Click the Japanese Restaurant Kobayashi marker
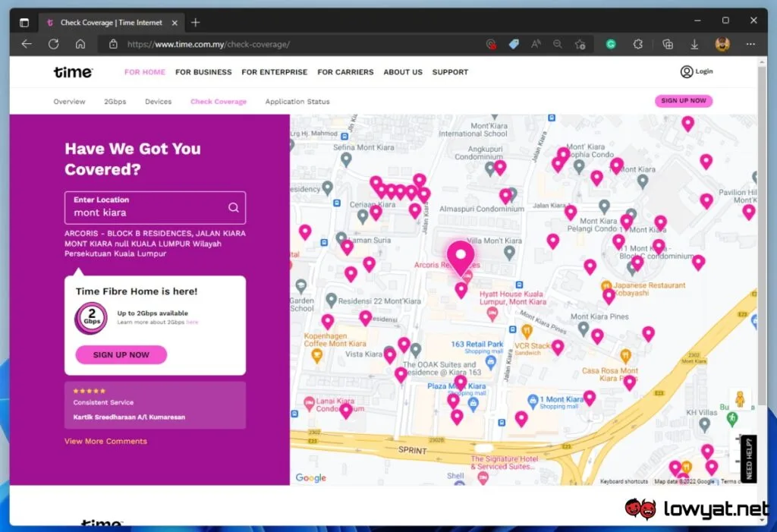This screenshot has height=532, width=777. tap(606, 286)
